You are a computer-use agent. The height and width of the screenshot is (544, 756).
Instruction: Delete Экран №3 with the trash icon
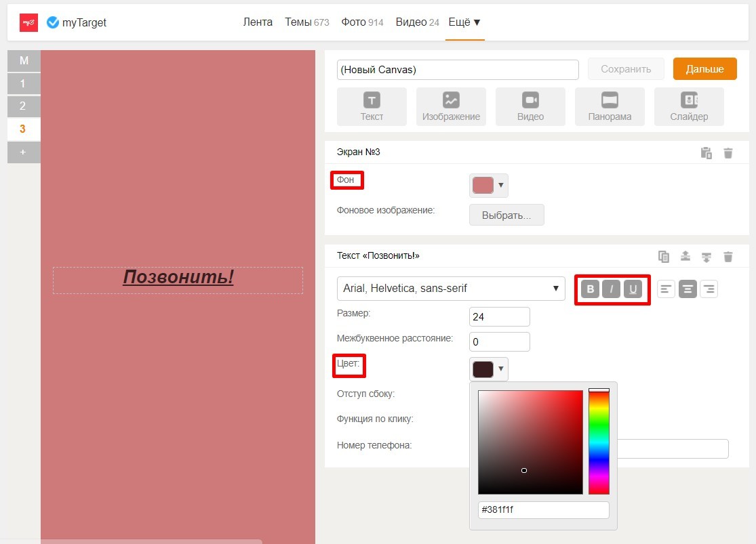tap(728, 153)
